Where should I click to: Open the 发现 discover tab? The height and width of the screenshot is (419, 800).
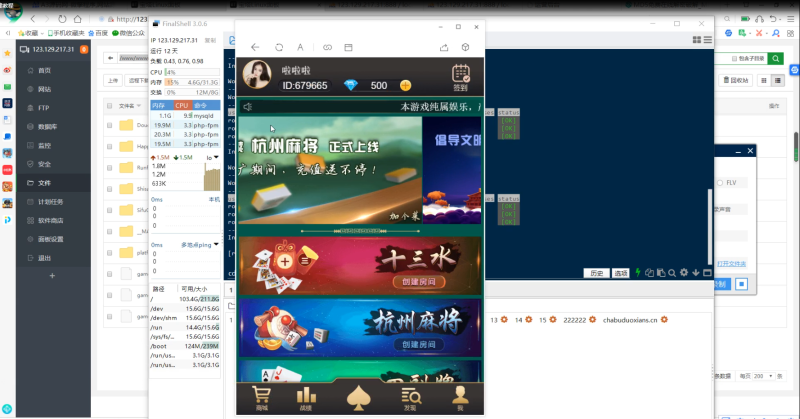coord(411,399)
